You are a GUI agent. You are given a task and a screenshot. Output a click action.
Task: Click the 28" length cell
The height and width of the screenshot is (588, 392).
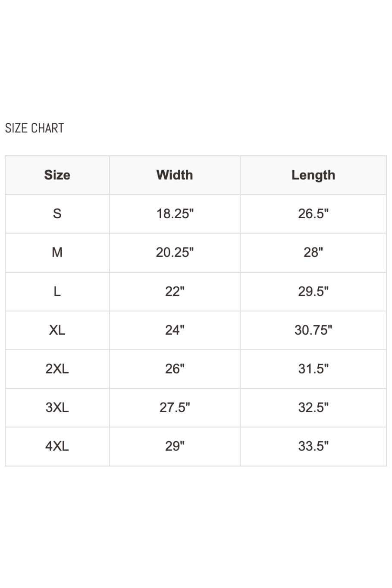(x=313, y=252)
